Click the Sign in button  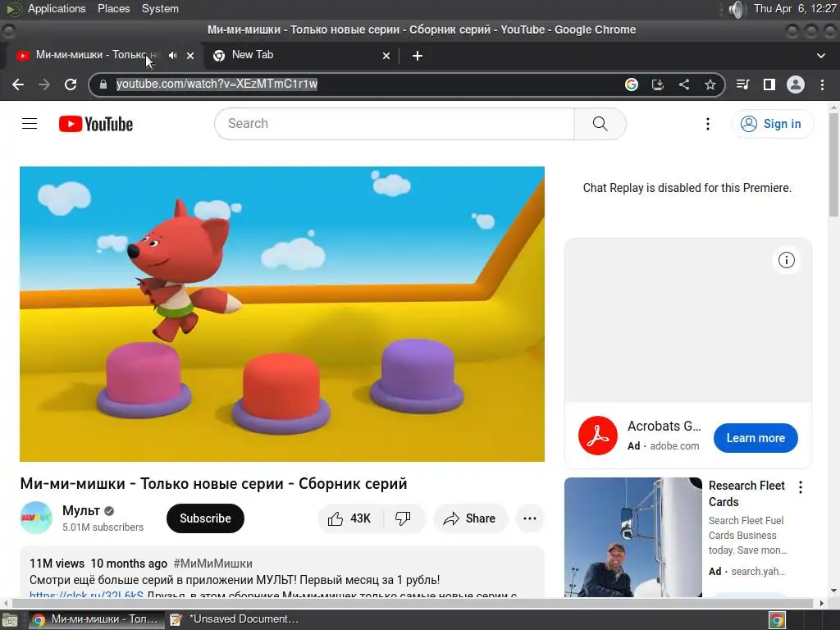(x=772, y=124)
